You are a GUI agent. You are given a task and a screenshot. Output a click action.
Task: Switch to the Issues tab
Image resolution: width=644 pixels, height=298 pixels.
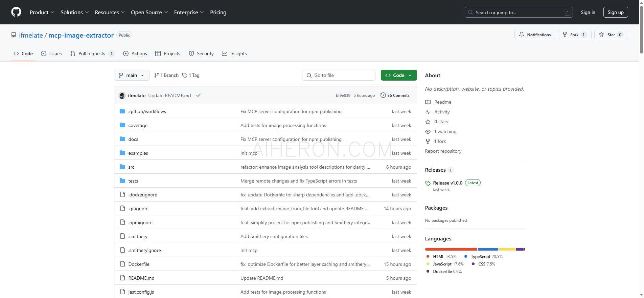51,54
